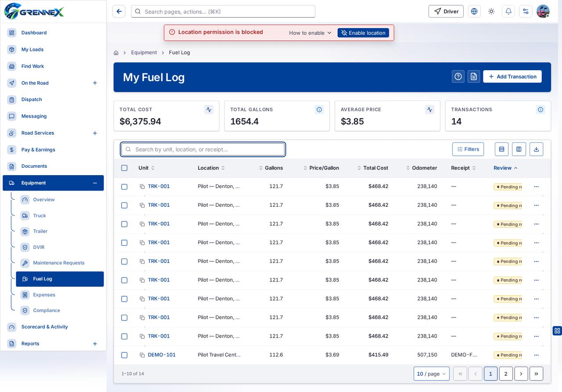Switch table row density view icon
This screenshot has height=392, width=562.
pos(502,149)
